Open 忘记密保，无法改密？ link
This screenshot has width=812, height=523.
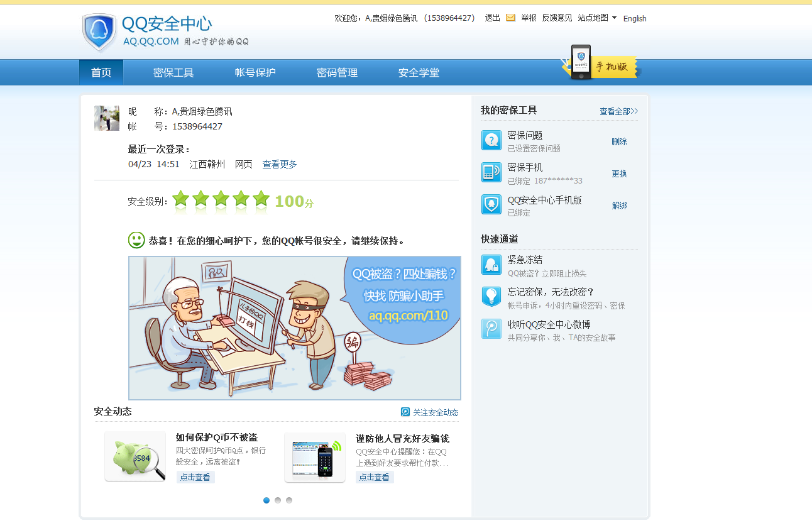coord(551,292)
